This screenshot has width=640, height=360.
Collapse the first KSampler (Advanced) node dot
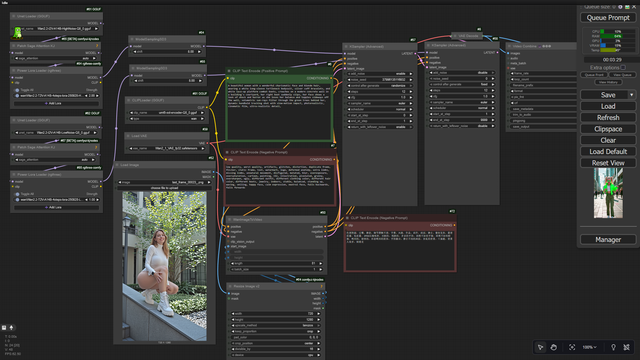(346, 47)
